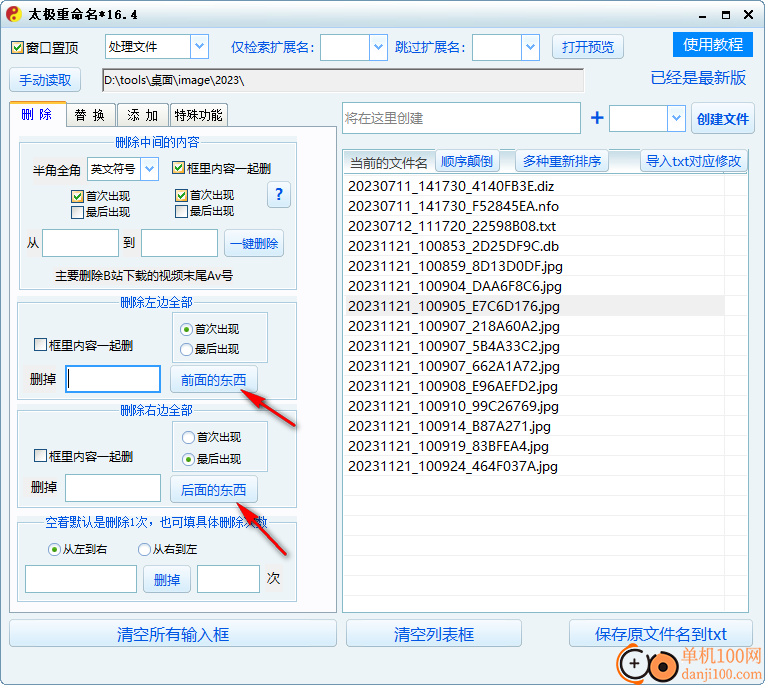The width and height of the screenshot is (765, 685).
Task: Toggle right-column 最后出现 checkbox beside question mark
Action: (x=181, y=211)
